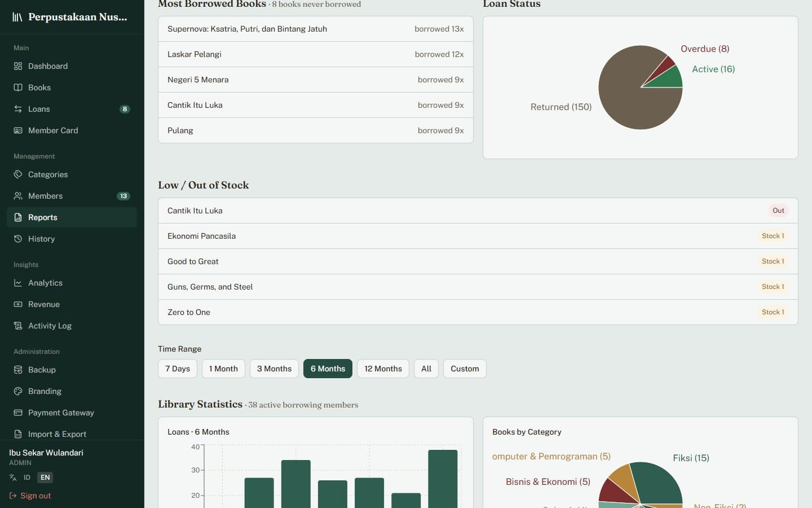Click the Out badge for Cantik Itu Luka
Viewport: 812px width, 508px height.
pos(778,211)
